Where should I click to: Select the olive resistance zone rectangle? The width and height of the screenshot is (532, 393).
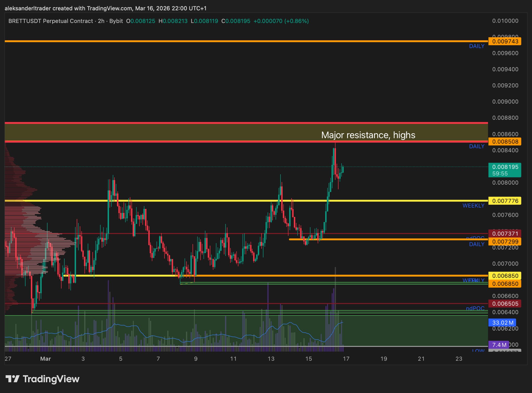click(182, 132)
